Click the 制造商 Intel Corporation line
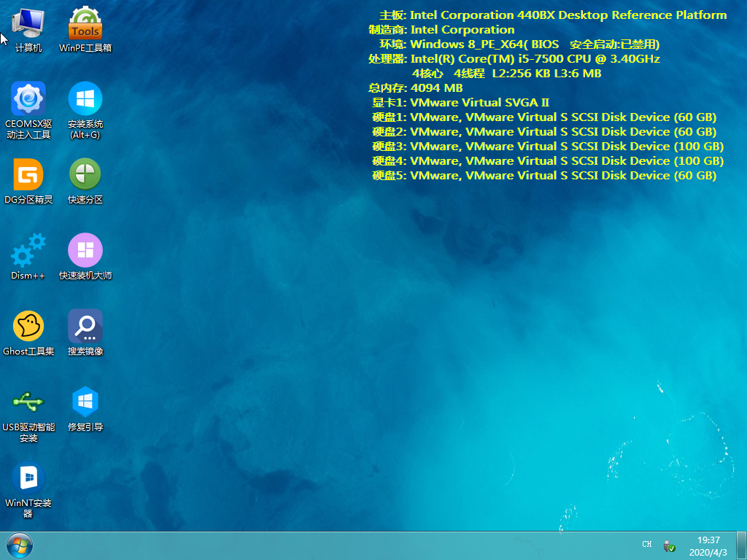The width and height of the screenshot is (747, 560). click(x=441, y=29)
